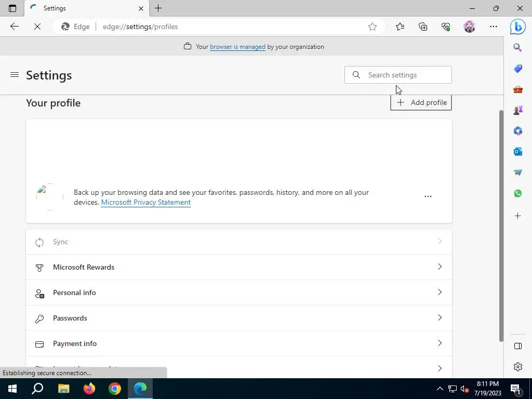Open sidebar Games chess icon

(518, 110)
